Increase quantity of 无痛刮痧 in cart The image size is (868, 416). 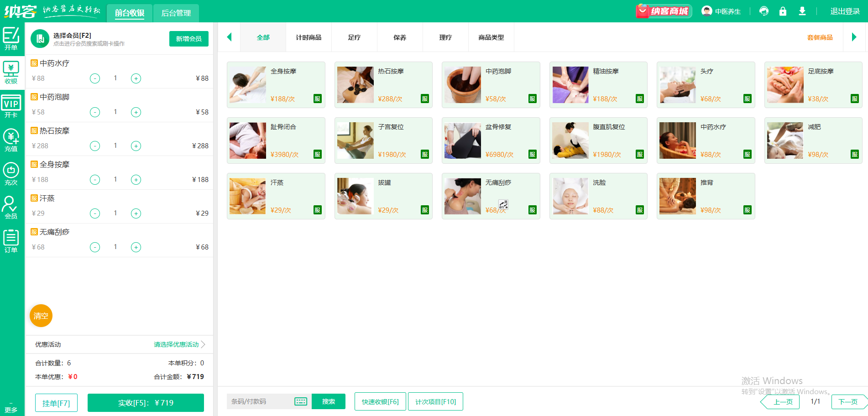(x=136, y=247)
